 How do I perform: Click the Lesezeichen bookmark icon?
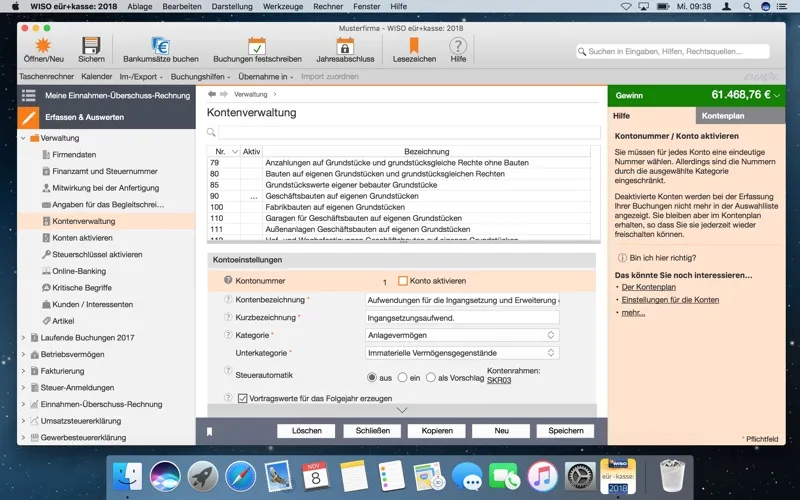tap(414, 46)
